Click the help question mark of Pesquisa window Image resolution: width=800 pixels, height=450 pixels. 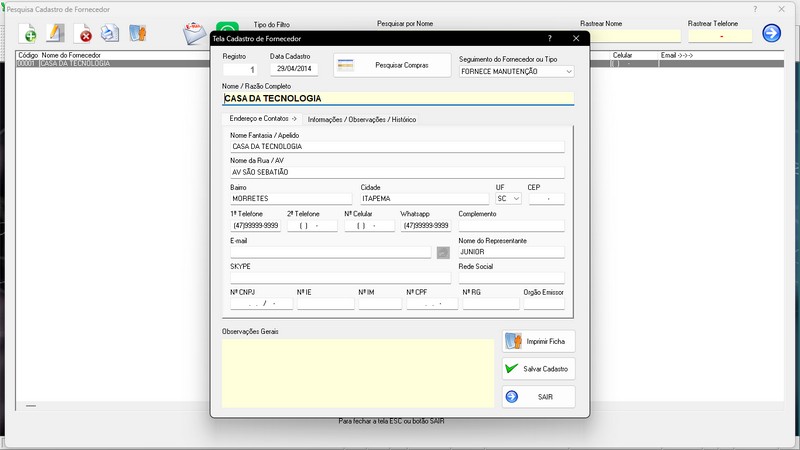(755, 9)
